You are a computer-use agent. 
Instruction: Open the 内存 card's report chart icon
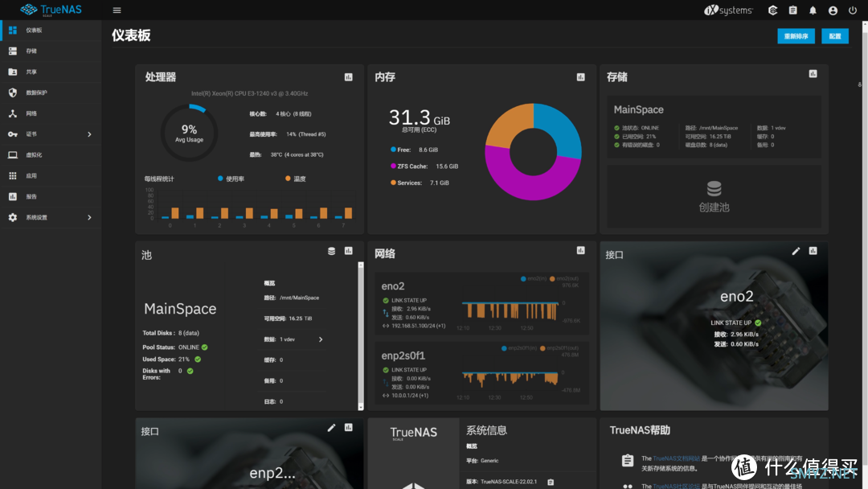[581, 77]
